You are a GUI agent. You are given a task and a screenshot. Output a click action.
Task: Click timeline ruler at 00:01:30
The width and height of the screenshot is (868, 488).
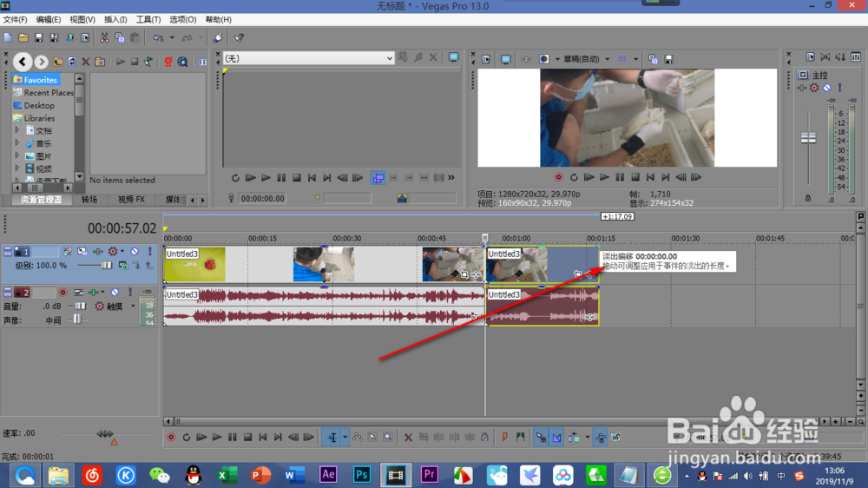(x=686, y=238)
